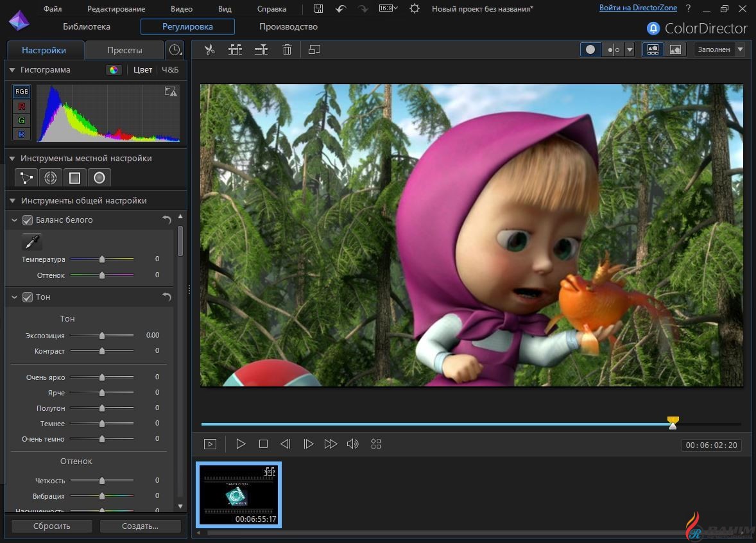Click the volume speaker icon
This screenshot has height=543, width=756.
tap(352, 444)
